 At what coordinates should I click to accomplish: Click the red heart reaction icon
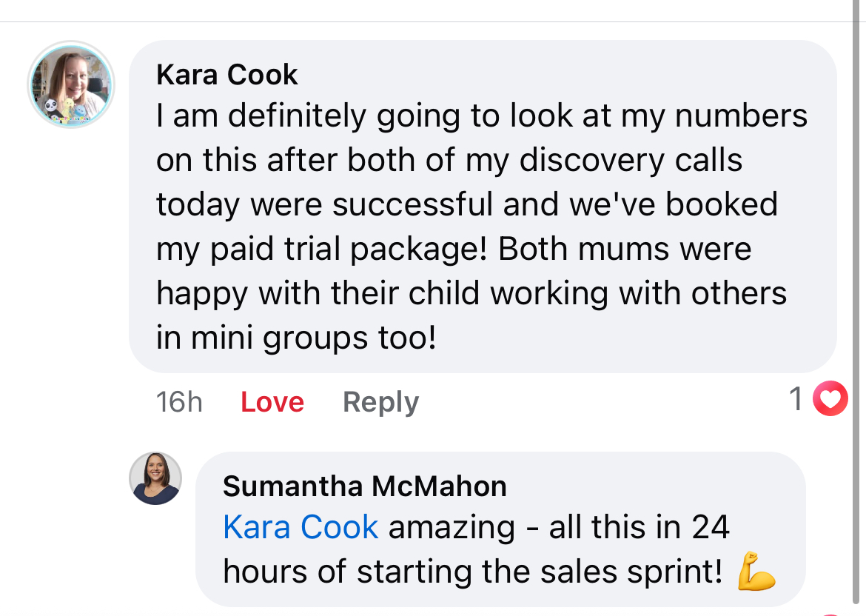point(830,400)
